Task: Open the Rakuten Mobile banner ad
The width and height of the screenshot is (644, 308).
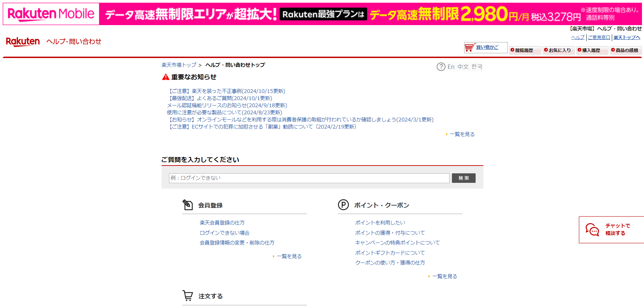Action: click(322, 14)
